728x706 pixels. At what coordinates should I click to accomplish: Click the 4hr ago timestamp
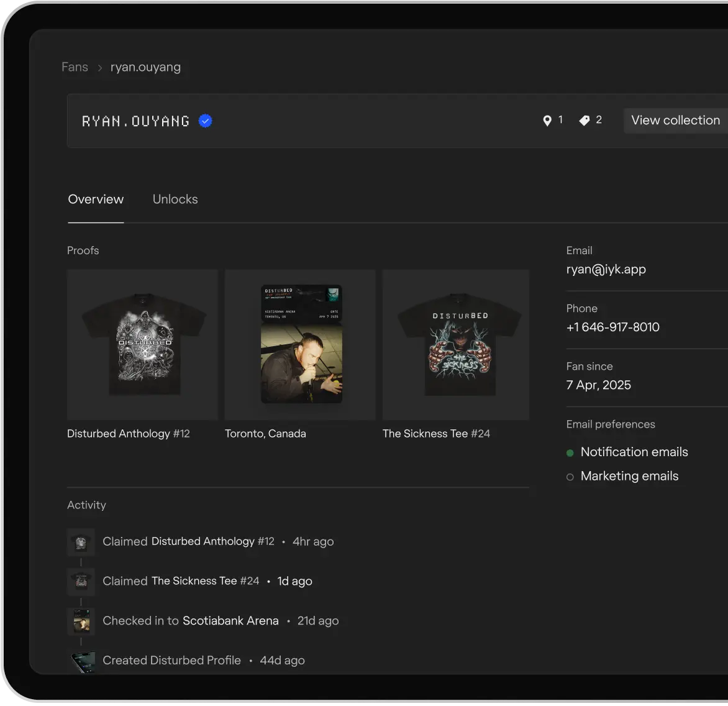313,541
